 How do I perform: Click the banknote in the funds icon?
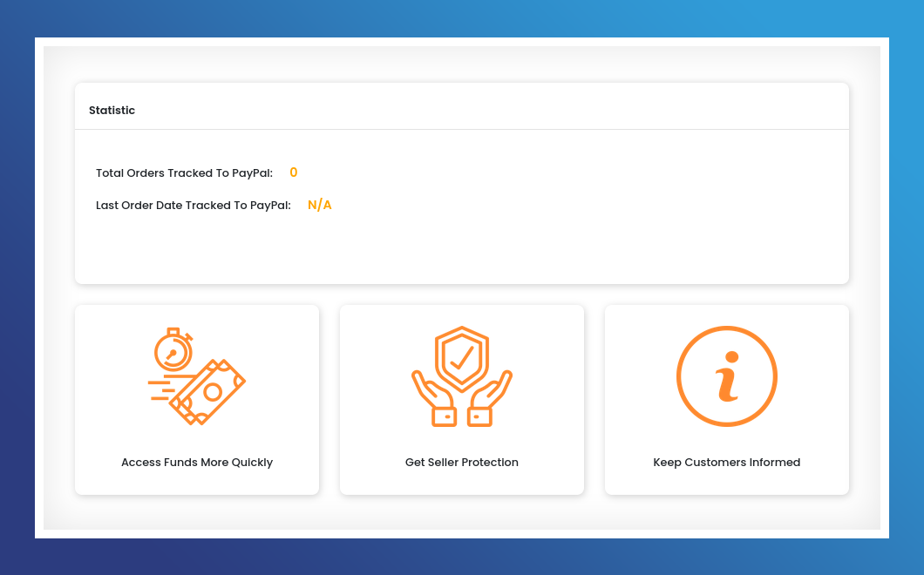209,392
